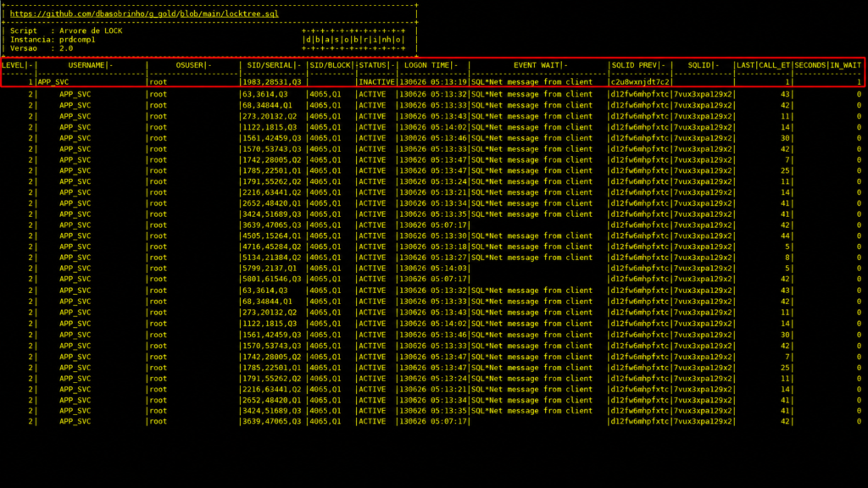Viewport: 868px width, 488px height.
Task: Select SQLID 7vux3xpa129x2 in row 5801,61546,Q3
Action: 703,279
